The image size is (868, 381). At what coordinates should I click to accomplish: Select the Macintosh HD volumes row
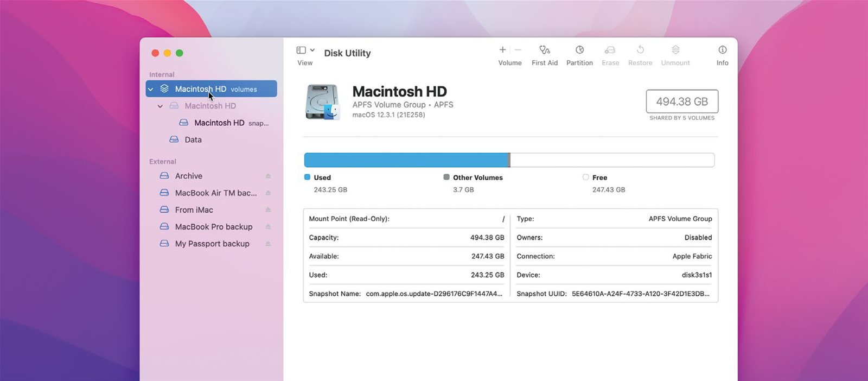(211, 89)
